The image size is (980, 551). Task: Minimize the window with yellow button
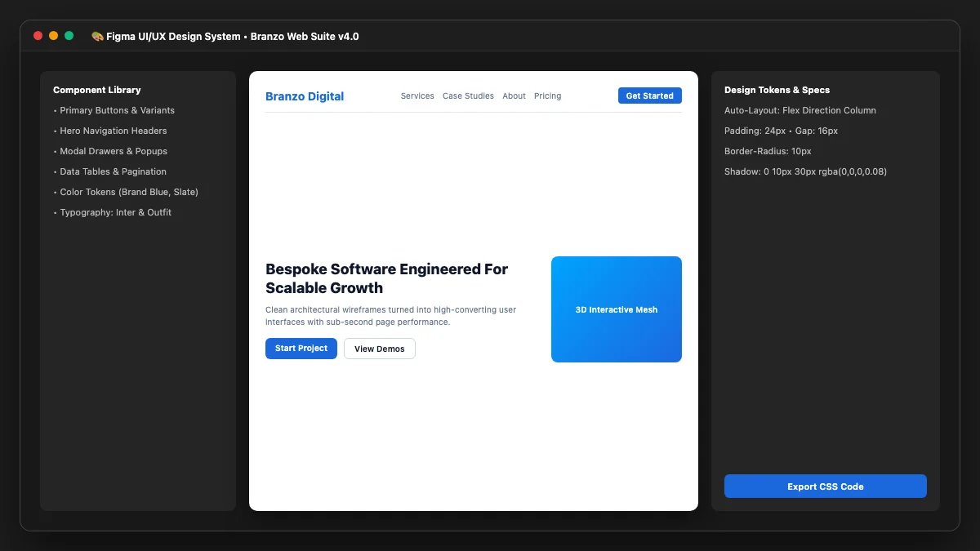coord(53,36)
